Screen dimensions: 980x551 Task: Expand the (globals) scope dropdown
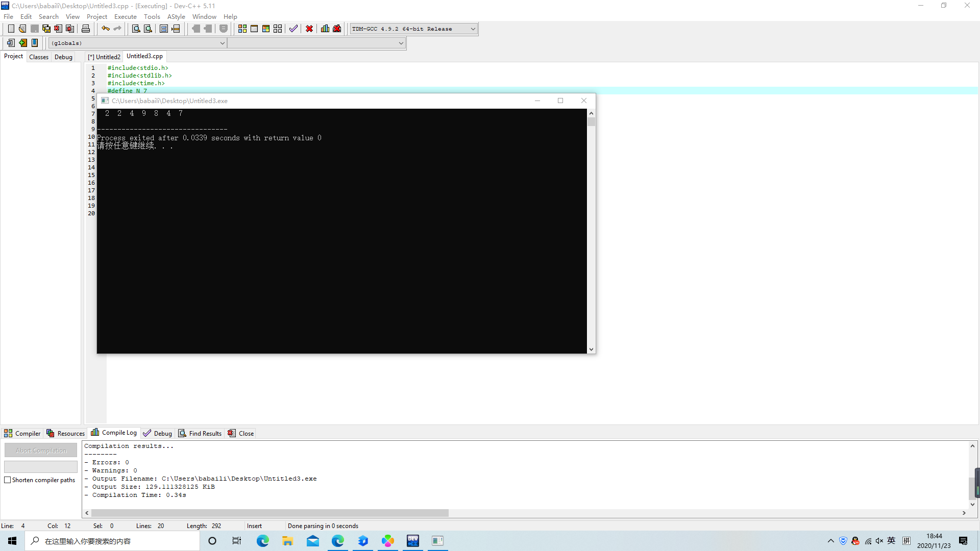pyautogui.click(x=222, y=43)
